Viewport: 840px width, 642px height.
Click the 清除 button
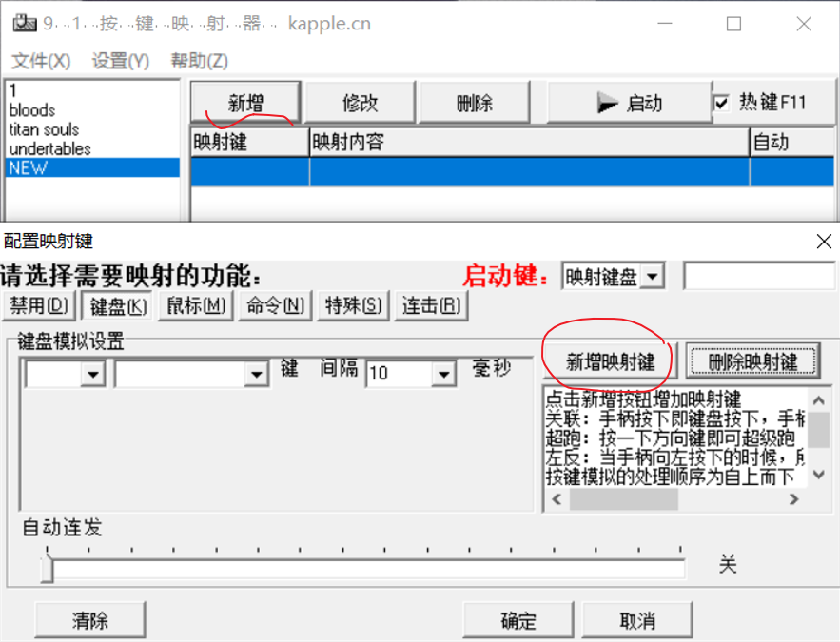[x=90, y=620]
